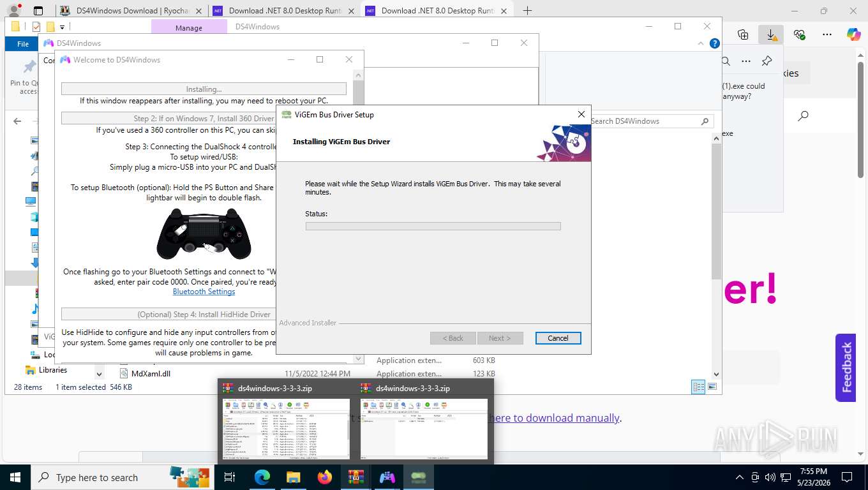Open the Edge downloads icon with warning
This screenshot has width=868, height=490.
[771, 34]
